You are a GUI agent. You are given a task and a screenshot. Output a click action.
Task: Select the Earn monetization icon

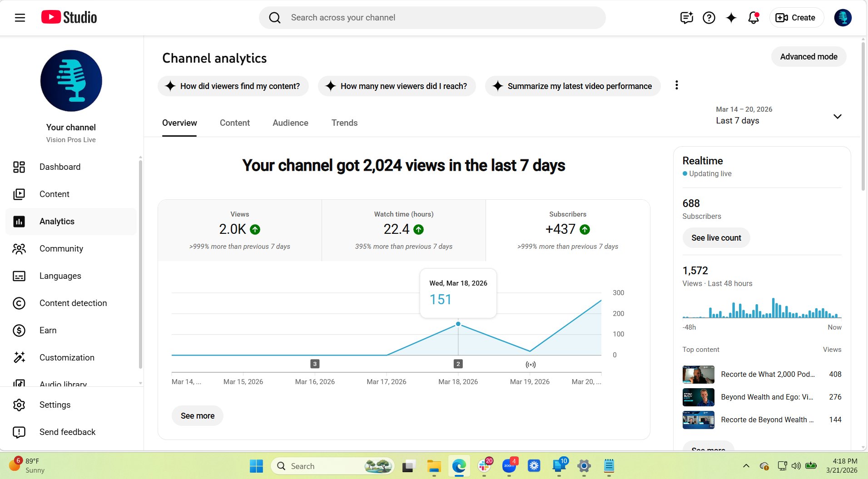19,330
